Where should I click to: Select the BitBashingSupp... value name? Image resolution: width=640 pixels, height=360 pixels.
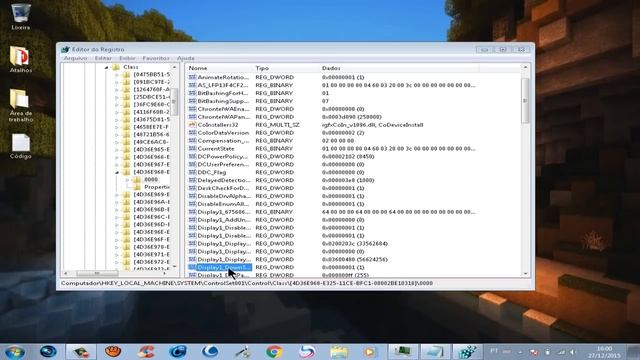click(223, 101)
